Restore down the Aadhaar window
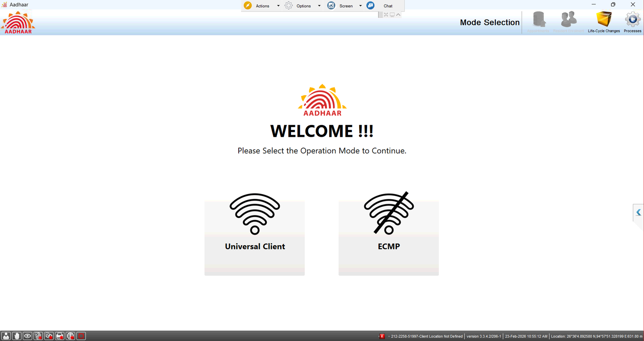Image resolution: width=644 pixels, height=341 pixels. (613, 4)
